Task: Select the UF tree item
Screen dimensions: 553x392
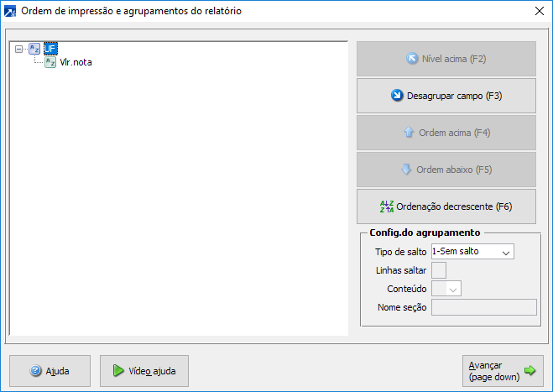Action: pyautogui.click(x=50, y=49)
